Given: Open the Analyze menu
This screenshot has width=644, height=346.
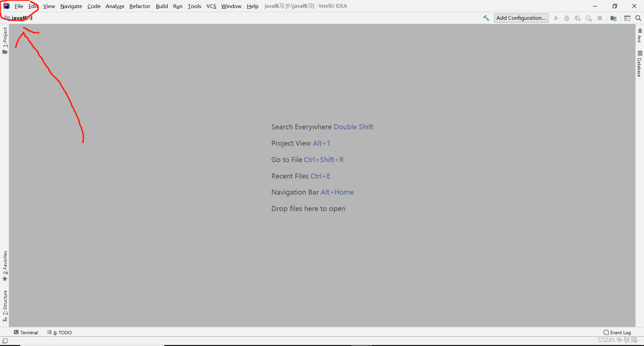Looking at the screenshot, I should tap(115, 6).
